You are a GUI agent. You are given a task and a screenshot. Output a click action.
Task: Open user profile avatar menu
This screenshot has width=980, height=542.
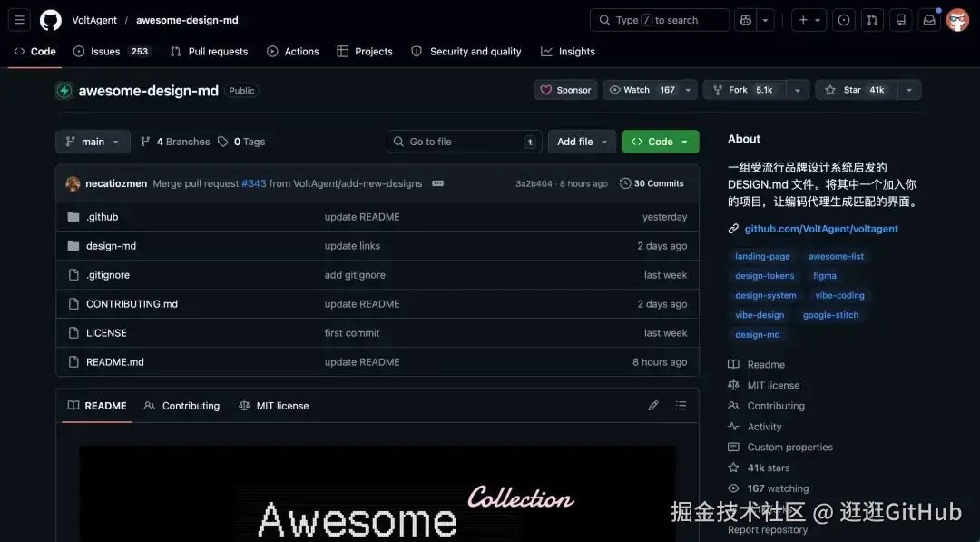[x=957, y=20]
